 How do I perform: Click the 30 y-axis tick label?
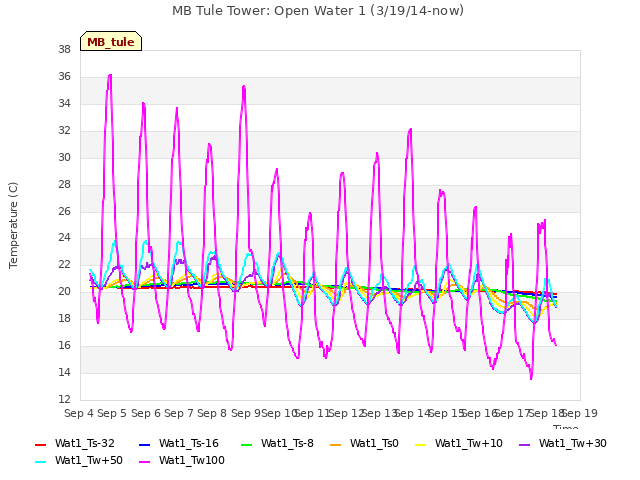pyautogui.click(x=64, y=157)
